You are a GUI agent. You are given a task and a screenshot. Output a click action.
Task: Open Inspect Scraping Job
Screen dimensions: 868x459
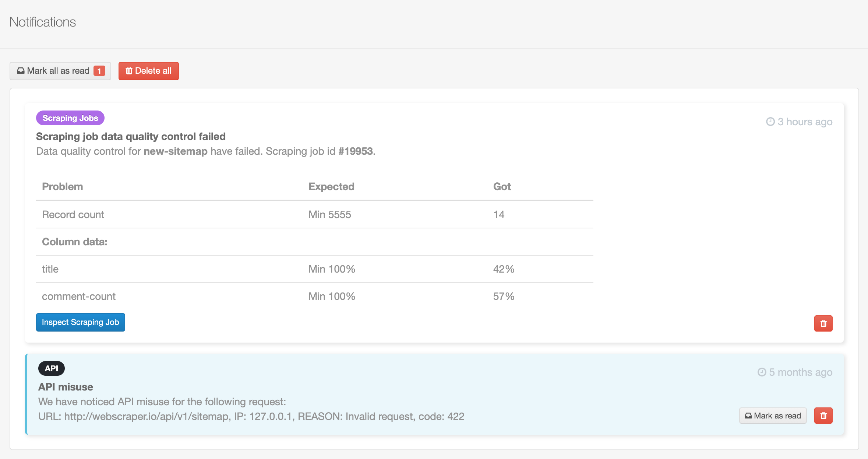(80, 322)
